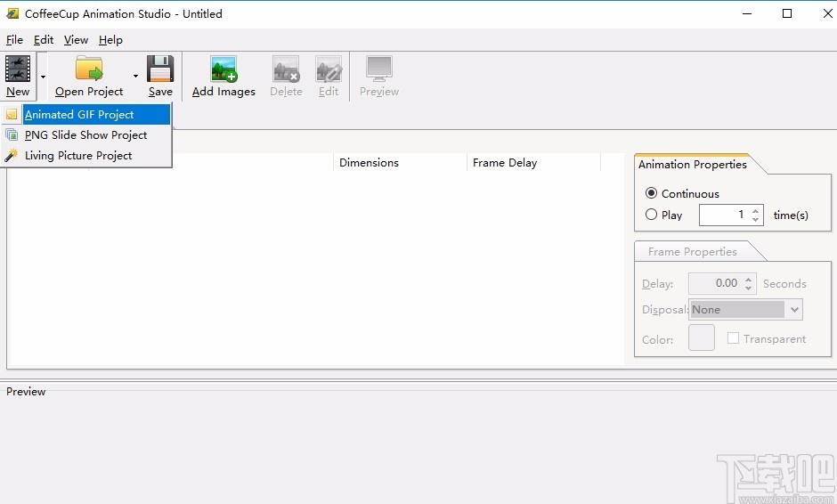
Task: Expand the Open Project dropdown arrow
Action: point(135,77)
